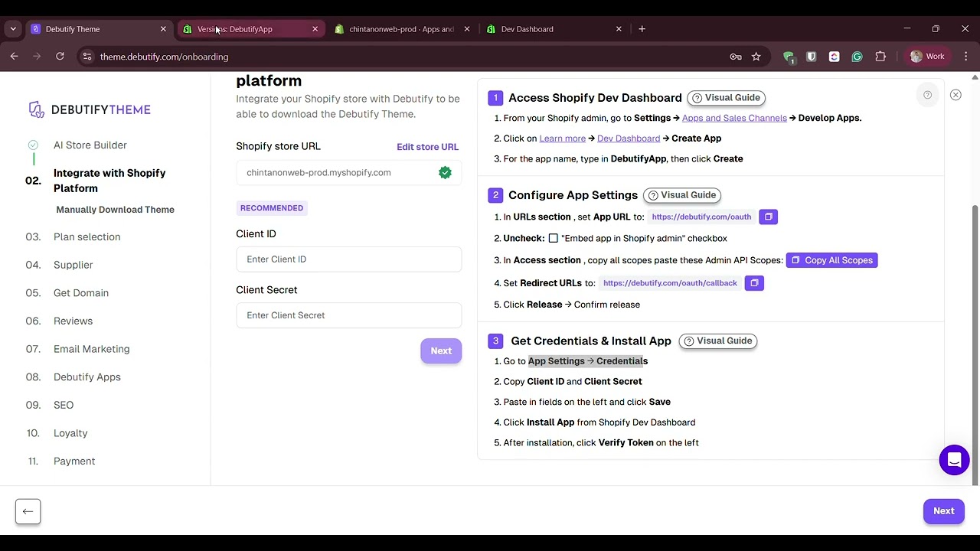The image size is (980, 551).
Task: Click the Shopify store URL field
Action: tap(348, 173)
